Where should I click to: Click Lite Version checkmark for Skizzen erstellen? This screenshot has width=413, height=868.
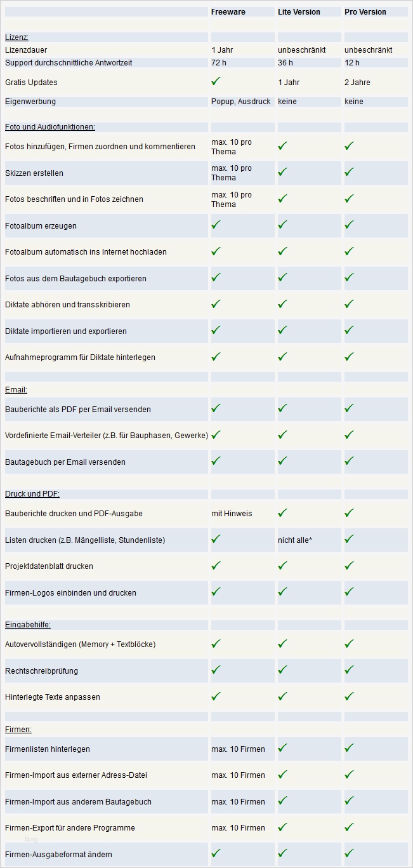(x=283, y=172)
